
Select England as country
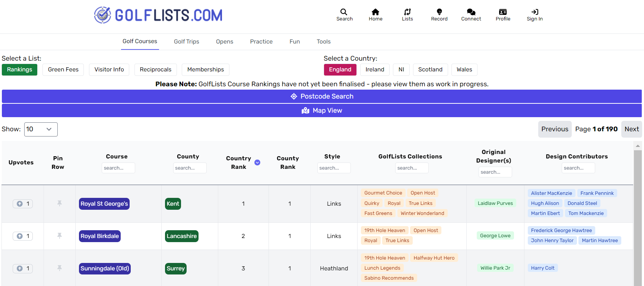(340, 70)
